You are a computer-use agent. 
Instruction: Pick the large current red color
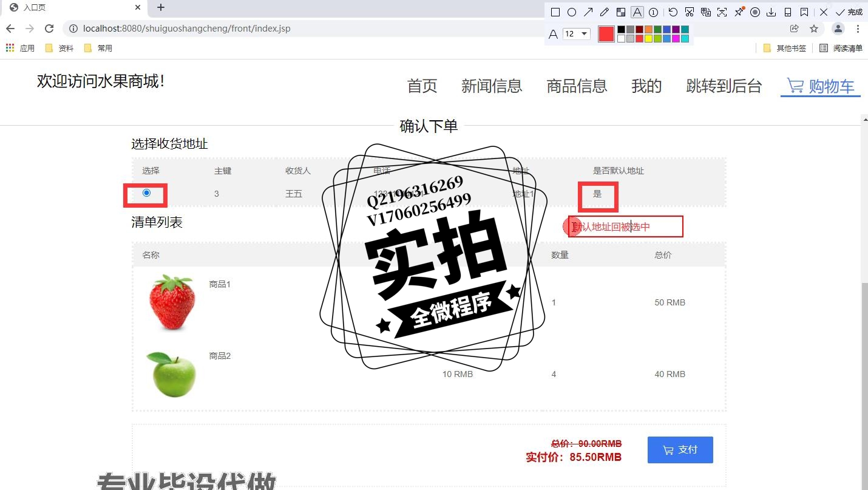pyautogui.click(x=606, y=34)
